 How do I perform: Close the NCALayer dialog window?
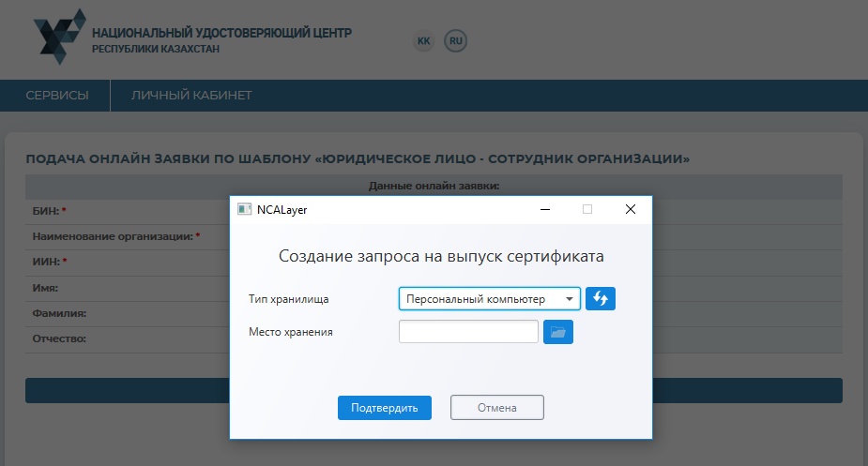point(631,210)
